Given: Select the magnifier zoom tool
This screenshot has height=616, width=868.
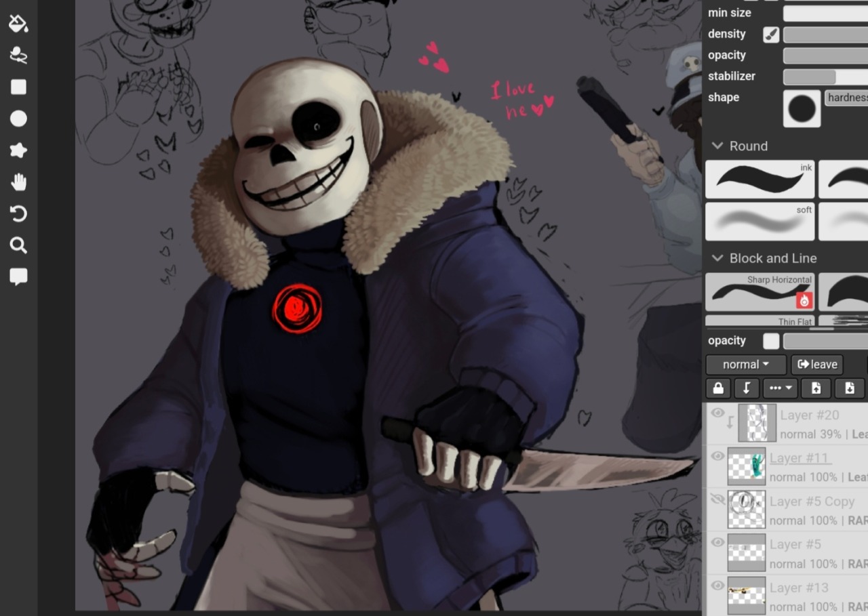Looking at the screenshot, I should tap(18, 245).
